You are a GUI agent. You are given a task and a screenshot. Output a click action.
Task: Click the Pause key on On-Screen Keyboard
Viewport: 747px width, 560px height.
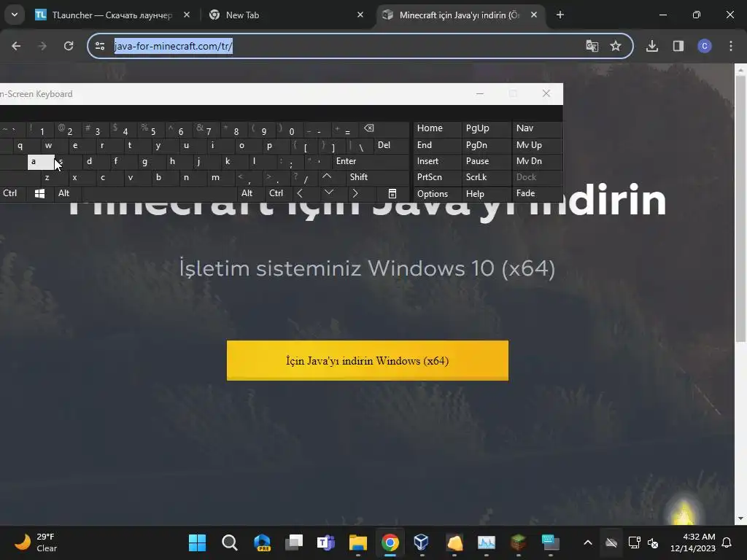tap(487, 161)
